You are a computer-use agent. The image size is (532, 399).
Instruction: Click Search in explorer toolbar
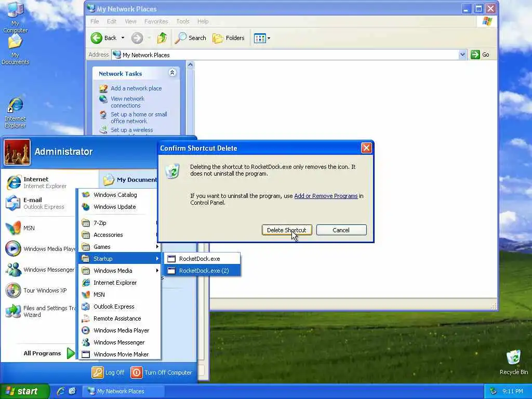coord(191,38)
